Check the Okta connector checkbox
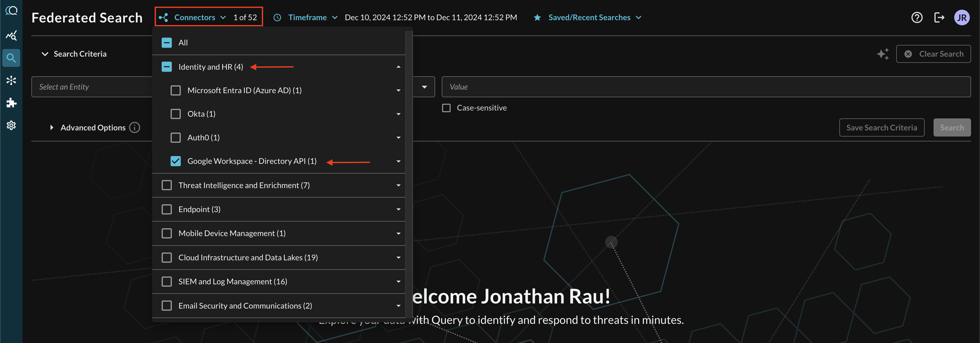 tap(175, 114)
